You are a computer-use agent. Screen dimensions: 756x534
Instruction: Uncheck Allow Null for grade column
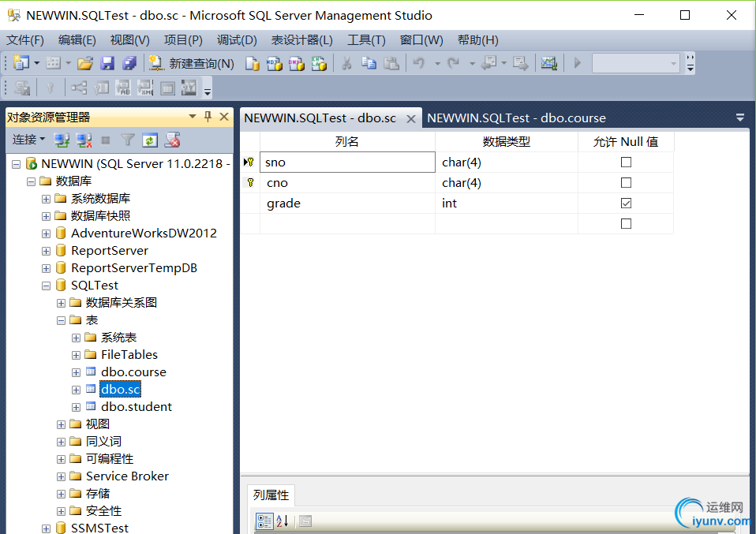(626, 204)
